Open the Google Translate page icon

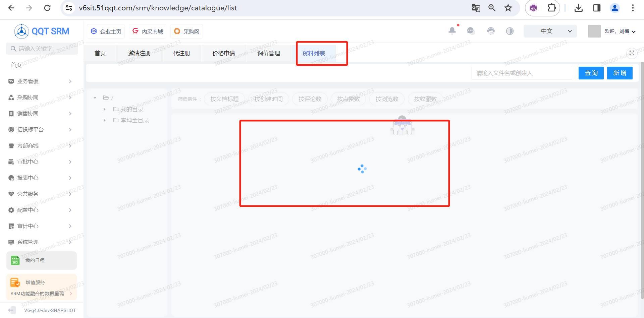point(476,8)
